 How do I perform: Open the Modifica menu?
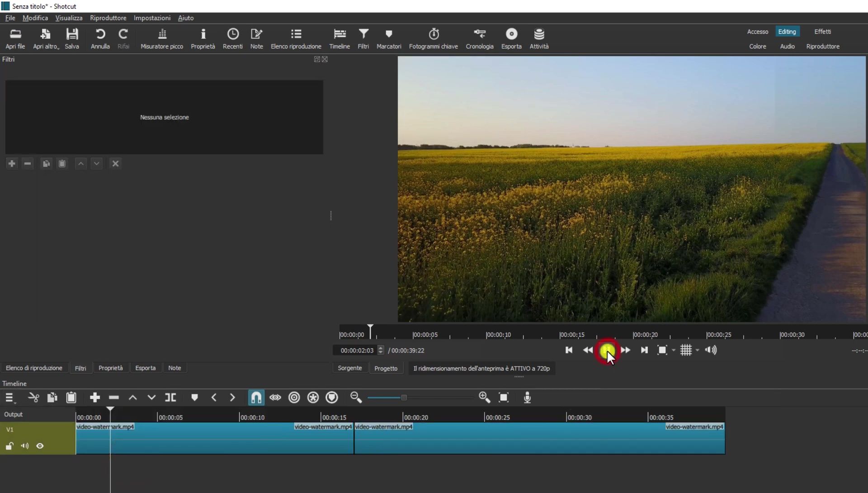click(35, 18)
